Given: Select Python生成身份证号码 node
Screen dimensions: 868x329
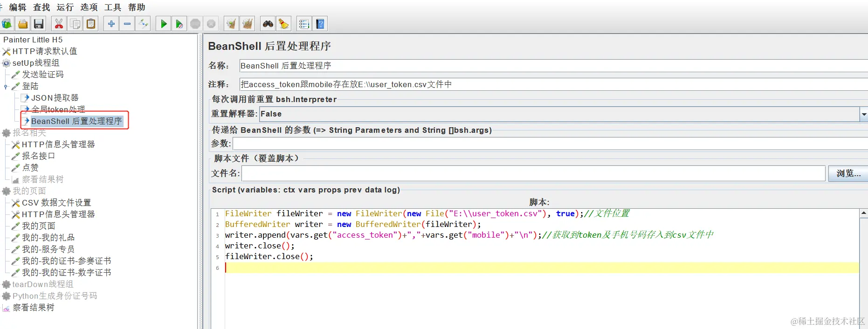Looking at the screenshot, I should point(55,296).
